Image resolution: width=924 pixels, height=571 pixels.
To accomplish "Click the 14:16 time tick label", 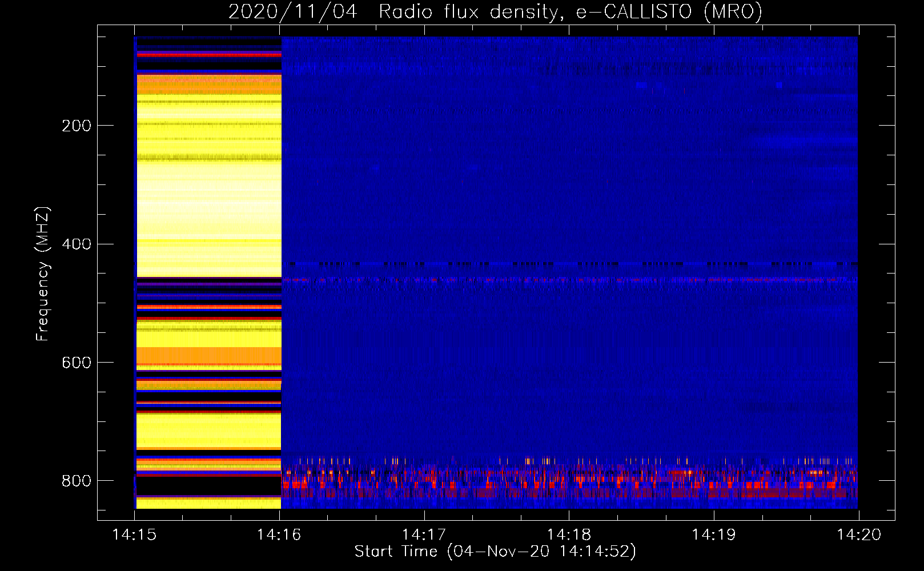I will [280, 535].
